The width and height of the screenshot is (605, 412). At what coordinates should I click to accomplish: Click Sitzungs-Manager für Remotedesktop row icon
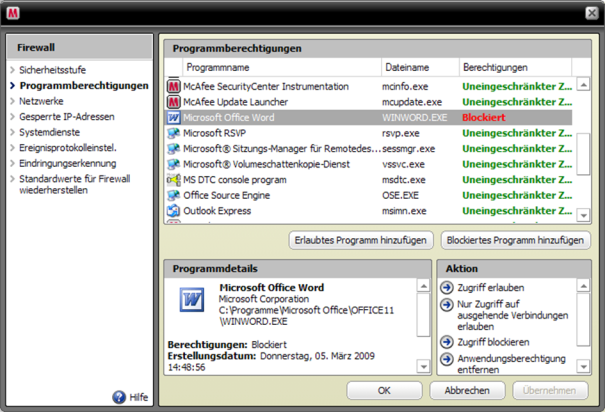(173, 149)
